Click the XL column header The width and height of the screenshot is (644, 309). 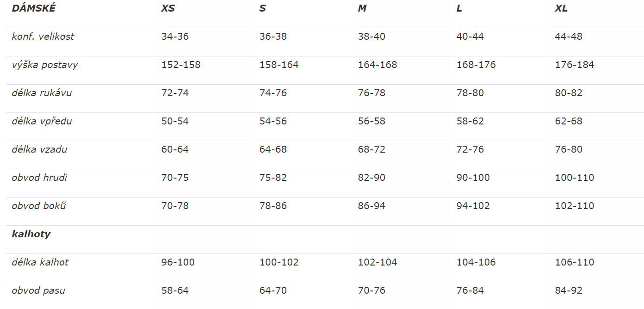(x=561, y=8)
